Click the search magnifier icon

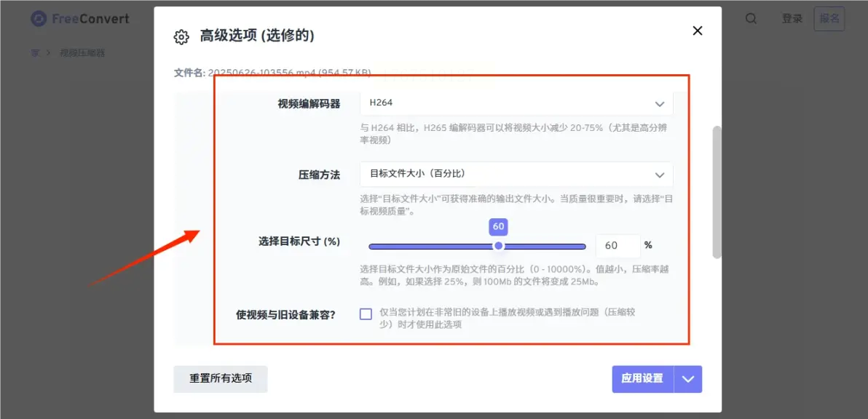751,19
